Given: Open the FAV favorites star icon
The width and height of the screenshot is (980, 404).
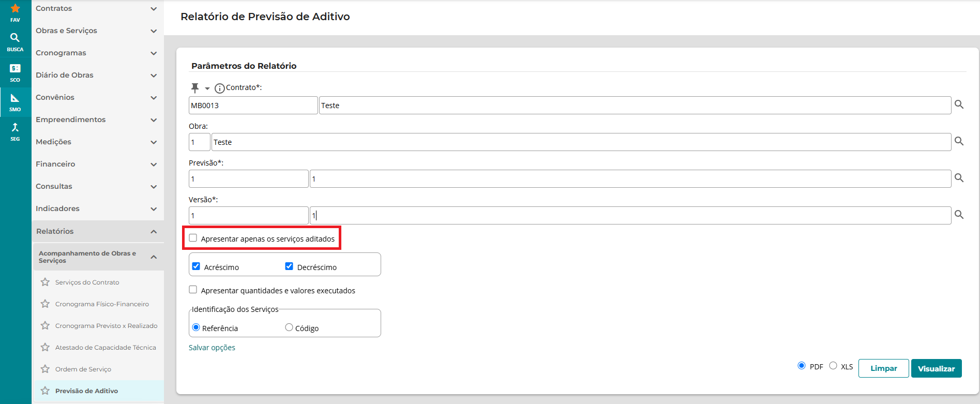Looking at the screenshot, I should [x=15, y=9].
